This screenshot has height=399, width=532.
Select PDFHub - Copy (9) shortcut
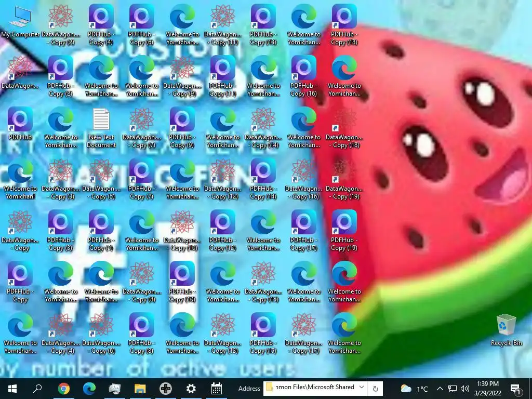tap(182, 128)
